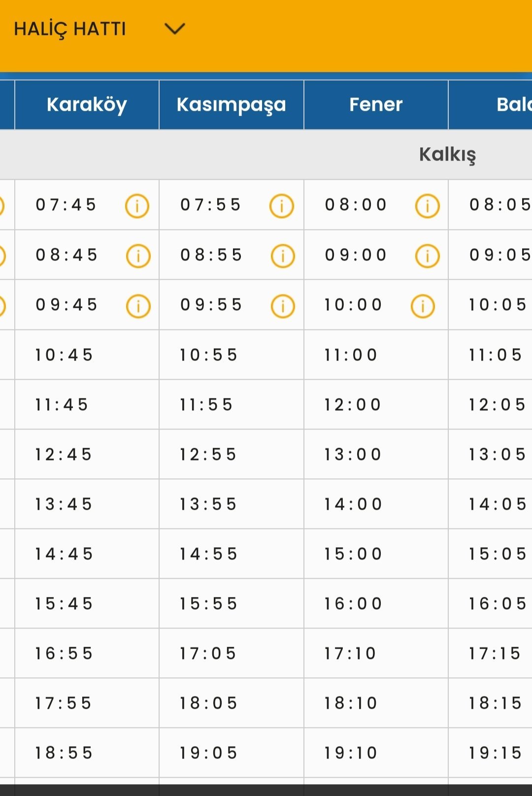Expand the HALİÇ HATTI dropdown chevron
This screenshot has height=796, width=532.
pos(174,29)
